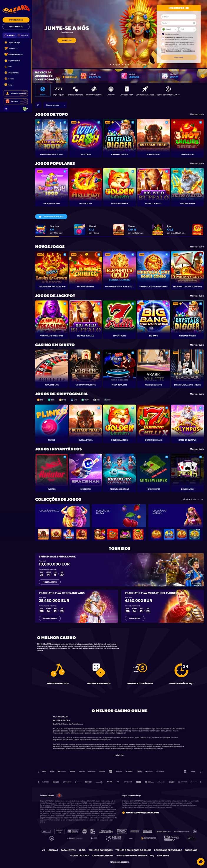207x868 pixels.
Task: Open the Telegram icon in the sidebar
Action: (x=6, y=109)
